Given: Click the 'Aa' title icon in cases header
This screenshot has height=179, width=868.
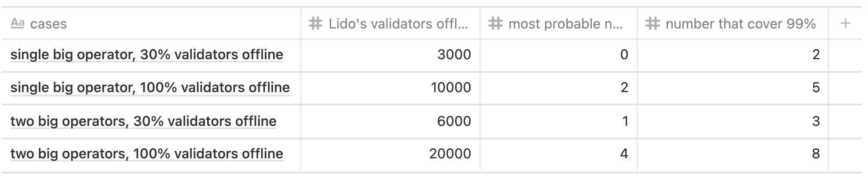Looking at the screenshot, I should [x=17, y=23].
